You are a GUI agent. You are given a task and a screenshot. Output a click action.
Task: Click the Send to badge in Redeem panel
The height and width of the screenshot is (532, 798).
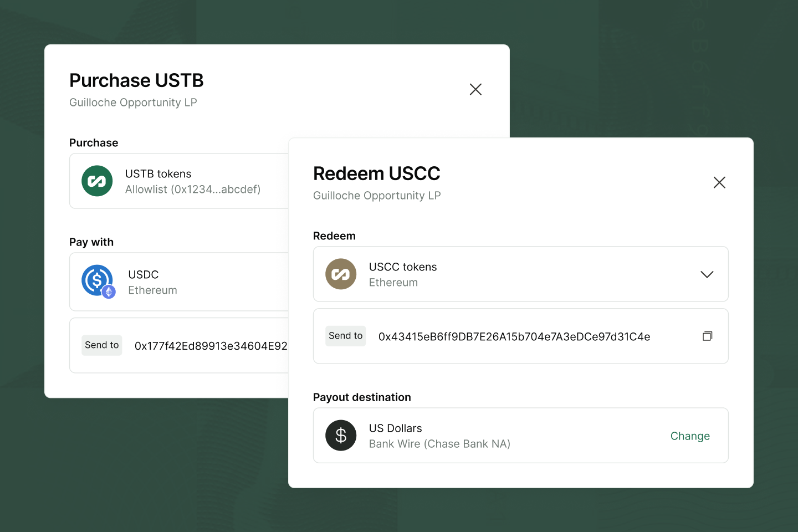(x=346, y=336)
